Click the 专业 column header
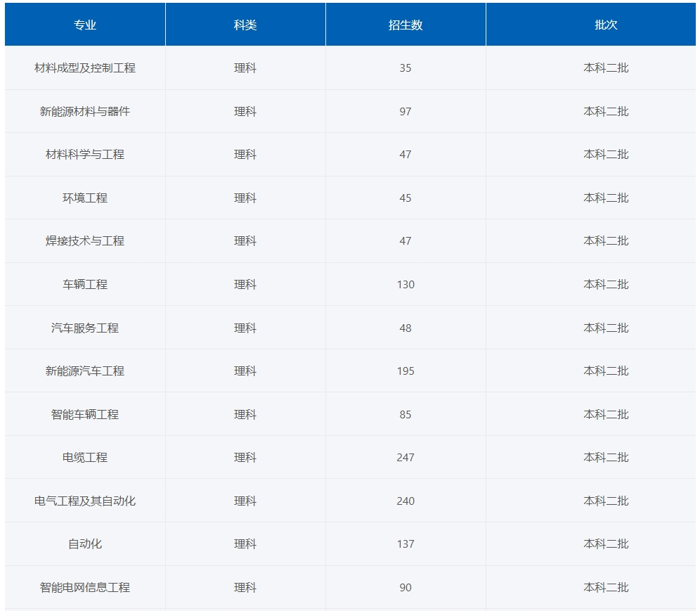The image size is (700, 611). 85,25
